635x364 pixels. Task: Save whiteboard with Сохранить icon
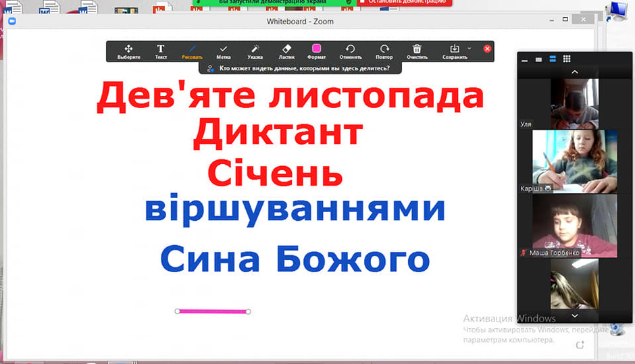point(455,52)
